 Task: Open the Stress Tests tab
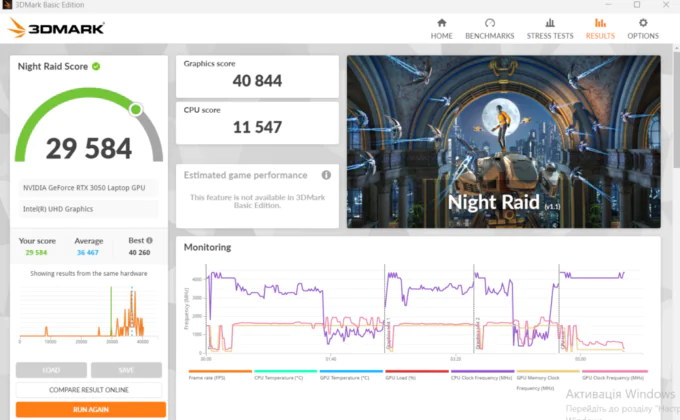[x=550, y=29]
